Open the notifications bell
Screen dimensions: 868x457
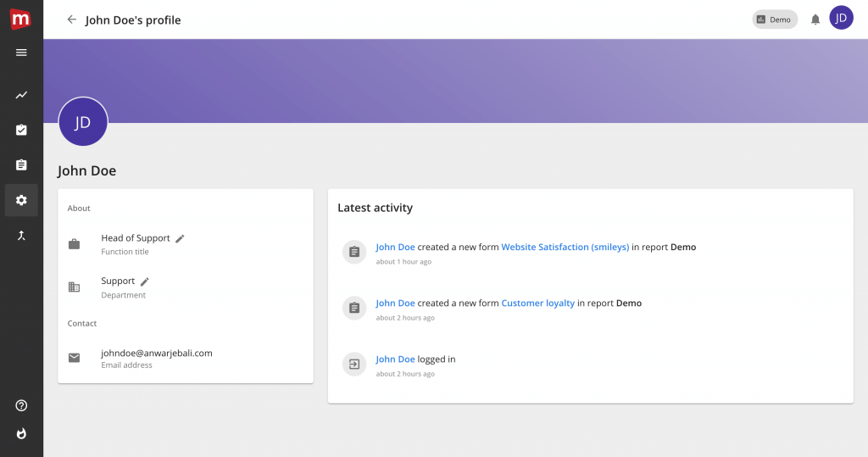pos(815,20)
